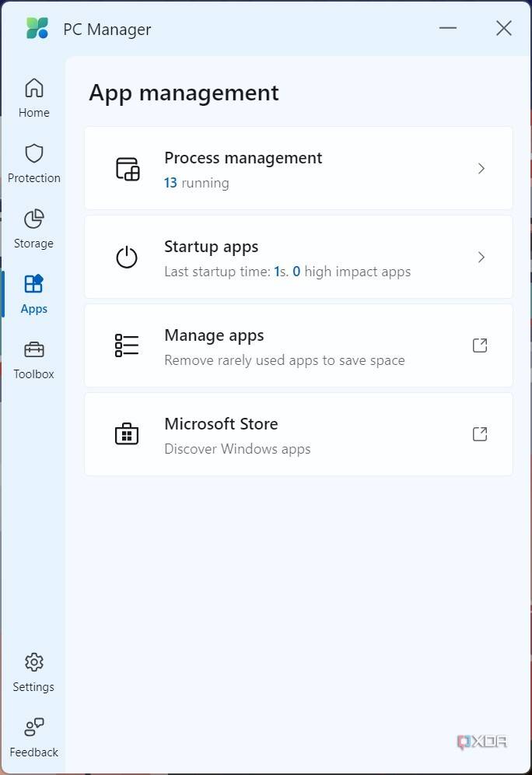Open the Feedback section
This screenshot has width=532, height=775.
(x=33, y=738)
